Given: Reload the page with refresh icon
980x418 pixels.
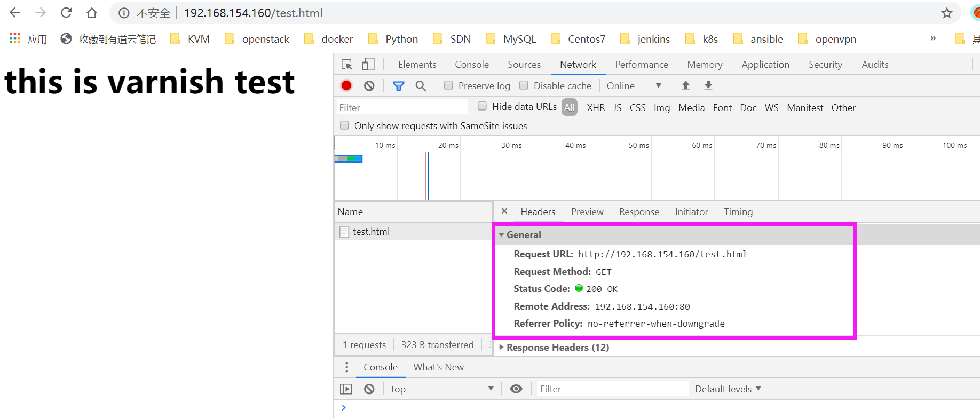Looking at the screenshot, I should coord(66,13).
